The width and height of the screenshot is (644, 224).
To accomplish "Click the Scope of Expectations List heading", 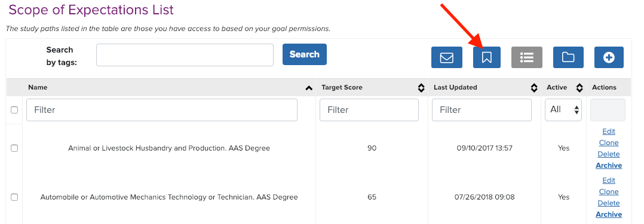I will (x=91, y=10).
